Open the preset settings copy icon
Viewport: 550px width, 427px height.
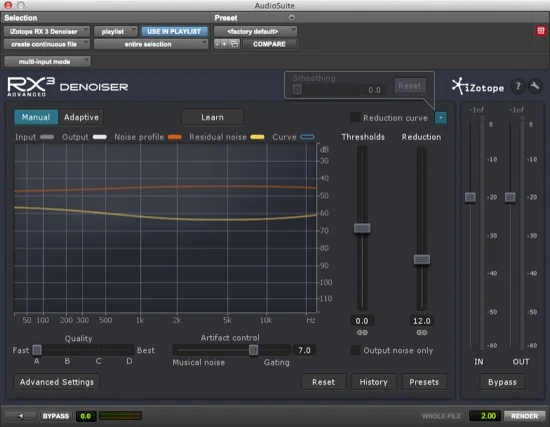[234, 44]
